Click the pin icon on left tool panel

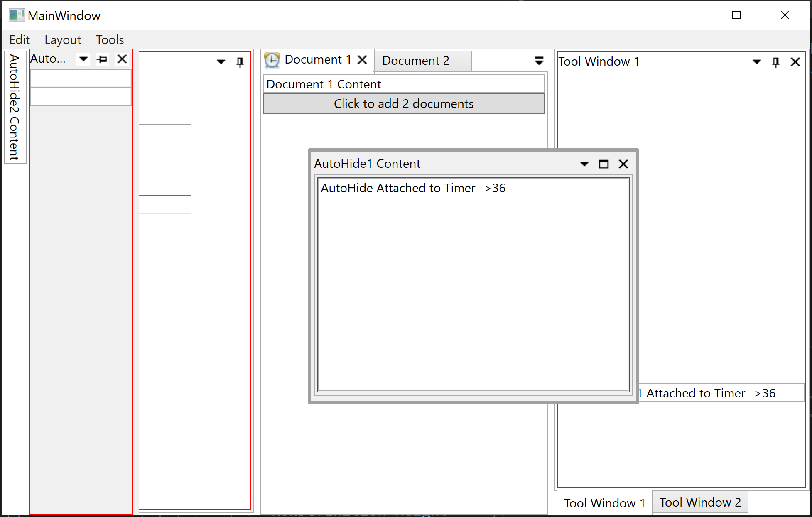(240, 62)
